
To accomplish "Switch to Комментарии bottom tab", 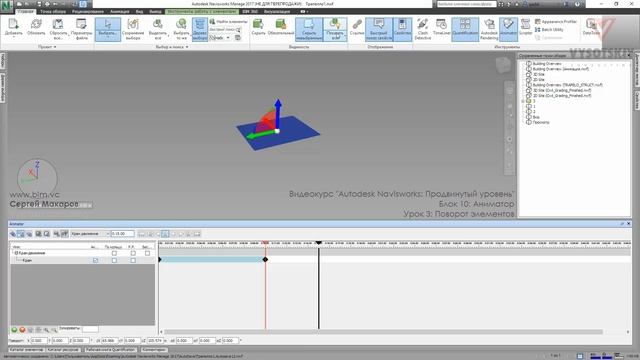I will tap(154, 350).
